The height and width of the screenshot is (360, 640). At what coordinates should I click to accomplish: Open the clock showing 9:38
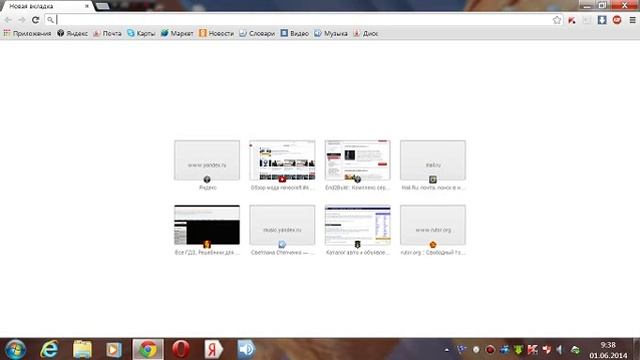pyautogui.click(x=608, y=350)
